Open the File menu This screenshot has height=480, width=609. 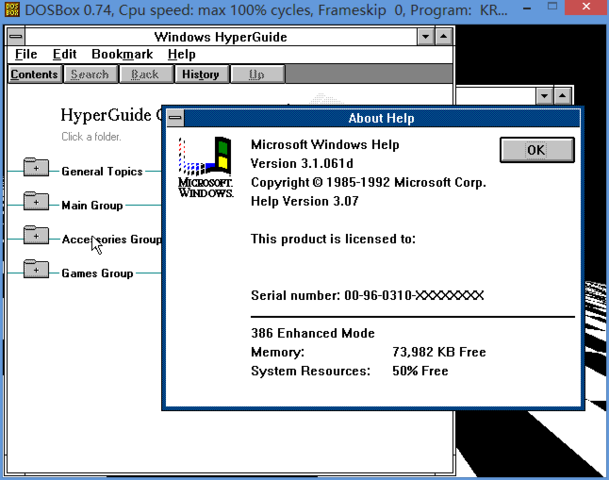[26, 54]
